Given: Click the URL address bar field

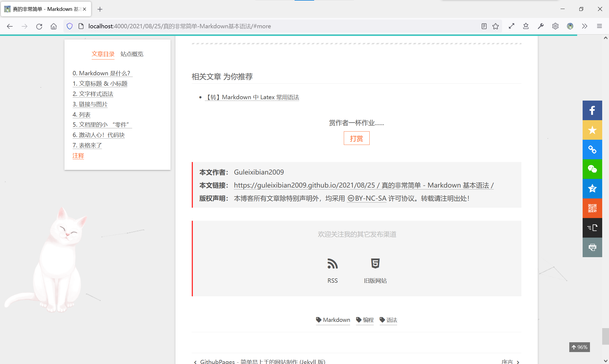Looking at the screenshot, I should (x=272, y=26).
